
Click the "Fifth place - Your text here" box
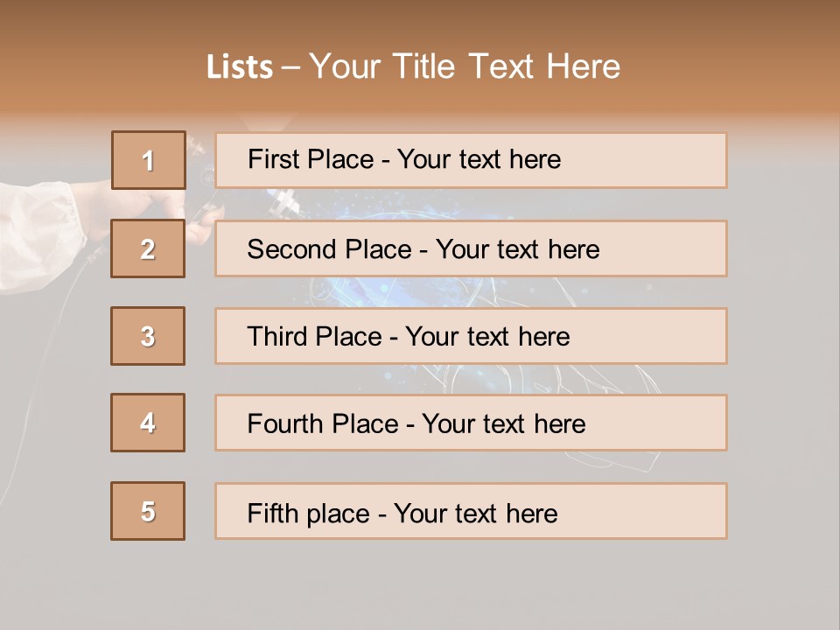(x=471, y=511)
